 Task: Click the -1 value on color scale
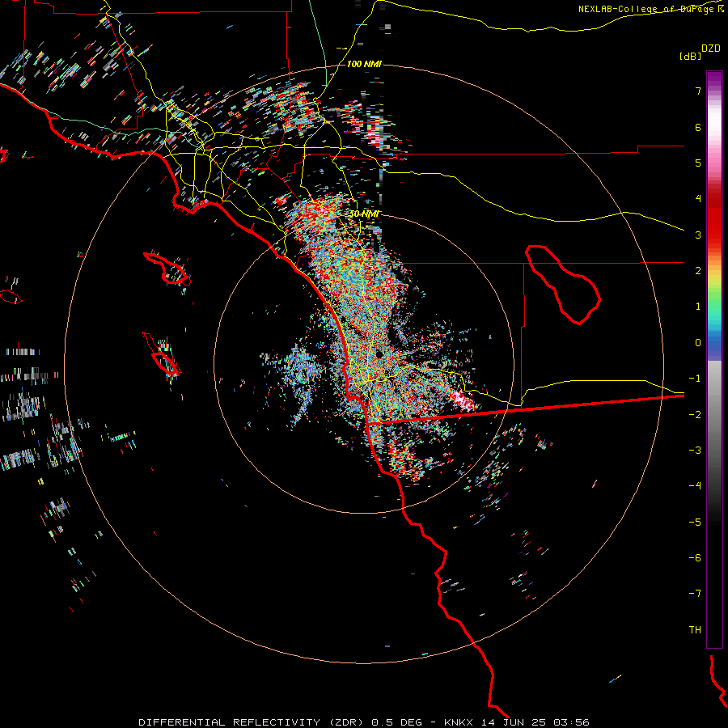click(x=695, y=379)
